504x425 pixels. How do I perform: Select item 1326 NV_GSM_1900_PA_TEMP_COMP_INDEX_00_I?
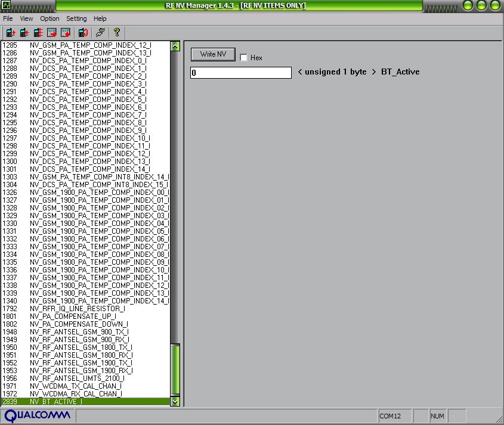tap(85, 193)
